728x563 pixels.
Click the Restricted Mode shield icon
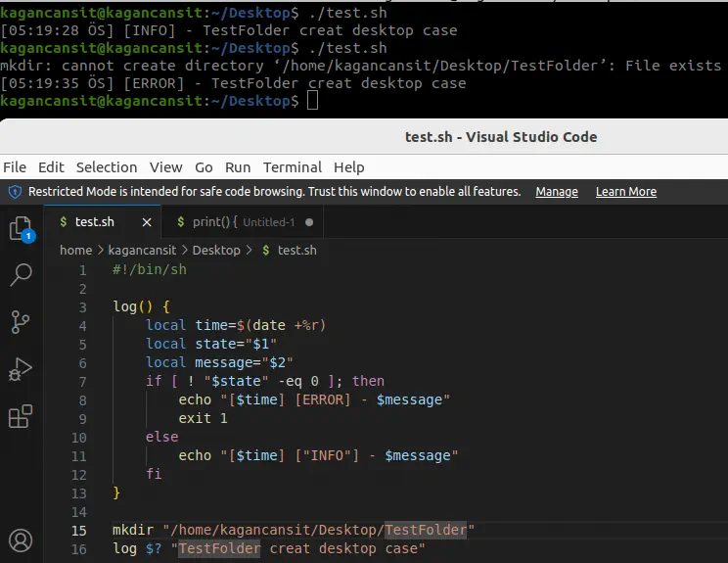(15, 192)
